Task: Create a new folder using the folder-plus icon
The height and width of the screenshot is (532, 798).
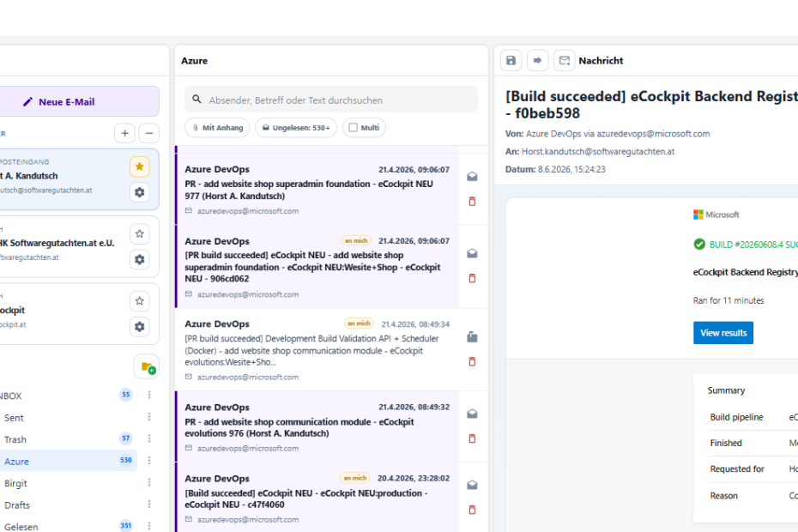Action: [147, 367]
